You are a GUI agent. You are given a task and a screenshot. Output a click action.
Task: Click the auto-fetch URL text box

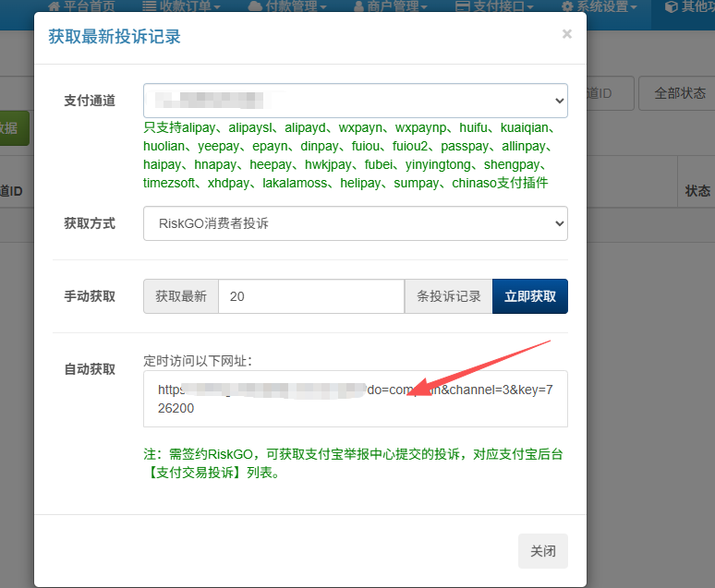click(355, 399)
